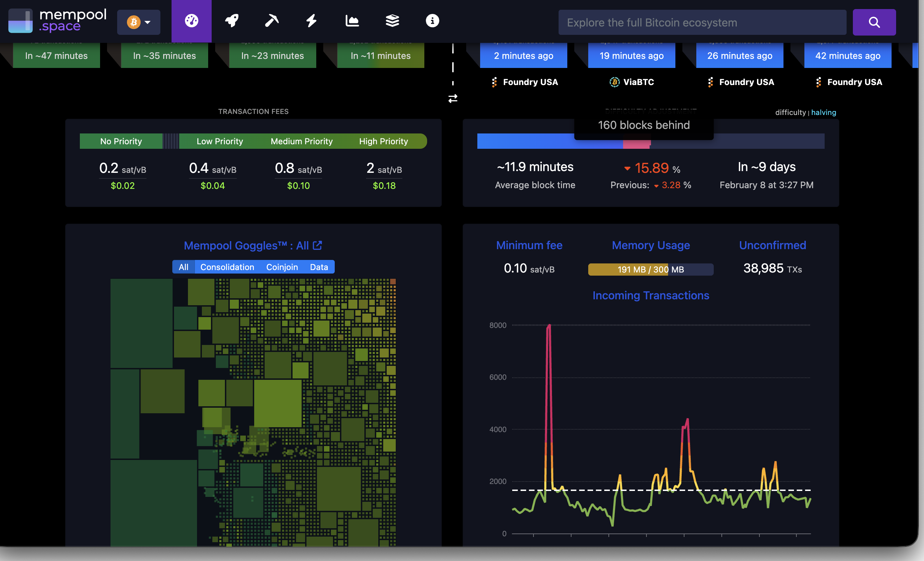Open the block mined 26 minutes ago

point(740,55)
